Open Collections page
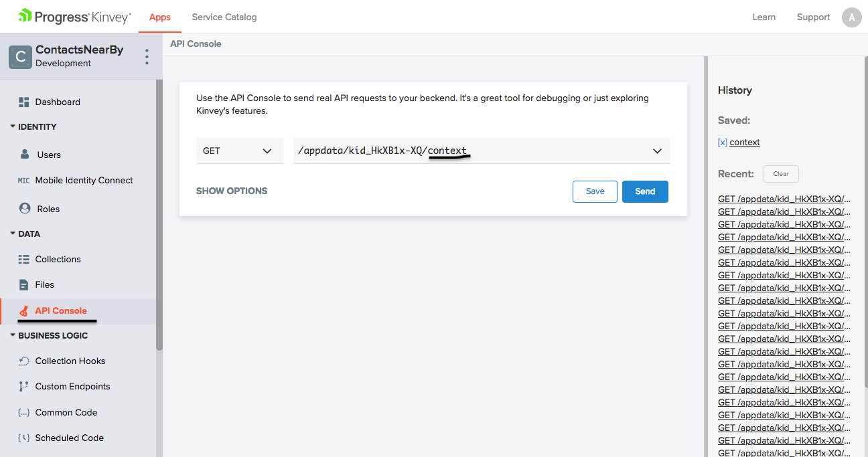This screenshot has width=868, height=457. [58, 259]
